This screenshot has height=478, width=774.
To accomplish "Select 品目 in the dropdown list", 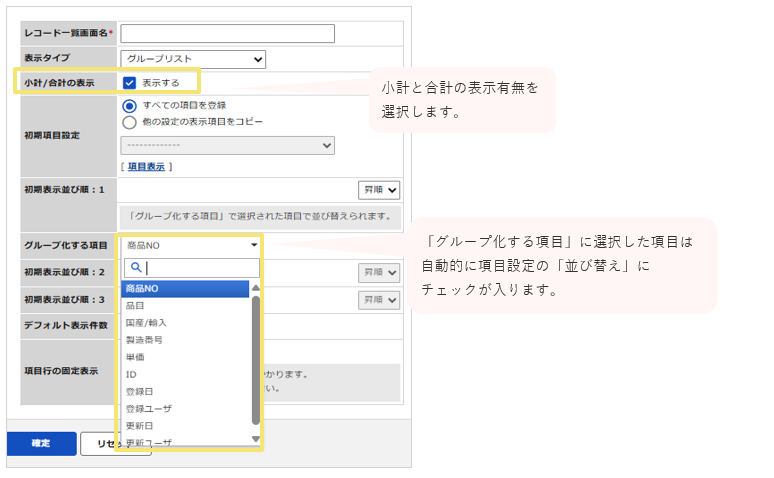I will pos(185,306).
